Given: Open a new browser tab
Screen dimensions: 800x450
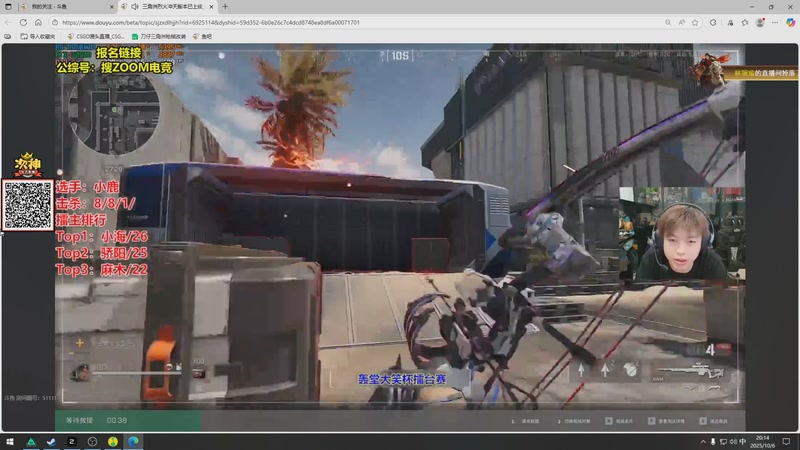Looking at the screenshot, I should pyautogui.click(x=225, y=7).
